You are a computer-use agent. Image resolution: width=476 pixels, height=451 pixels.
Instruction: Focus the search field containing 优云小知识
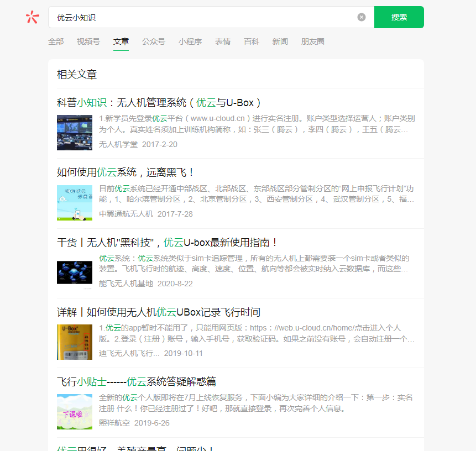(211, 17)
